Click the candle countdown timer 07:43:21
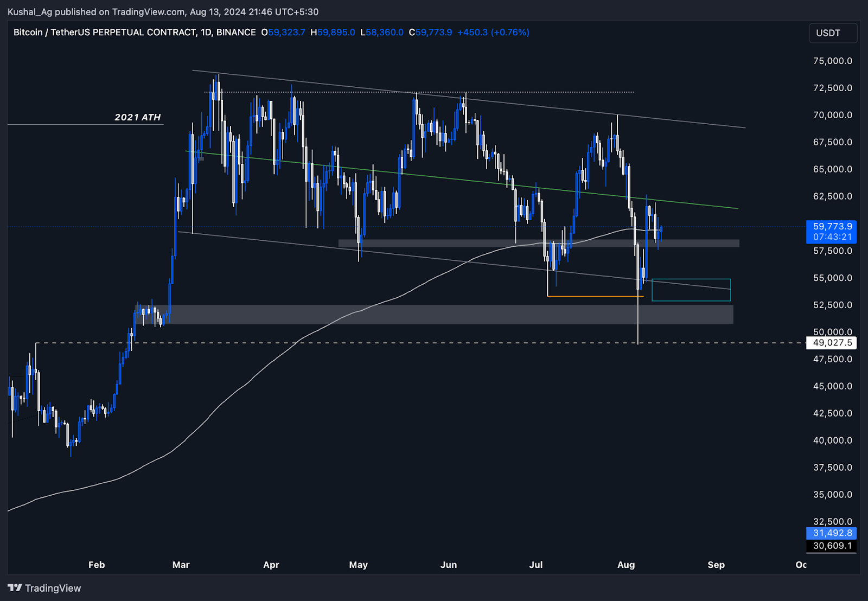The height and width of the screenshot is (601, 868). (832, 235)
